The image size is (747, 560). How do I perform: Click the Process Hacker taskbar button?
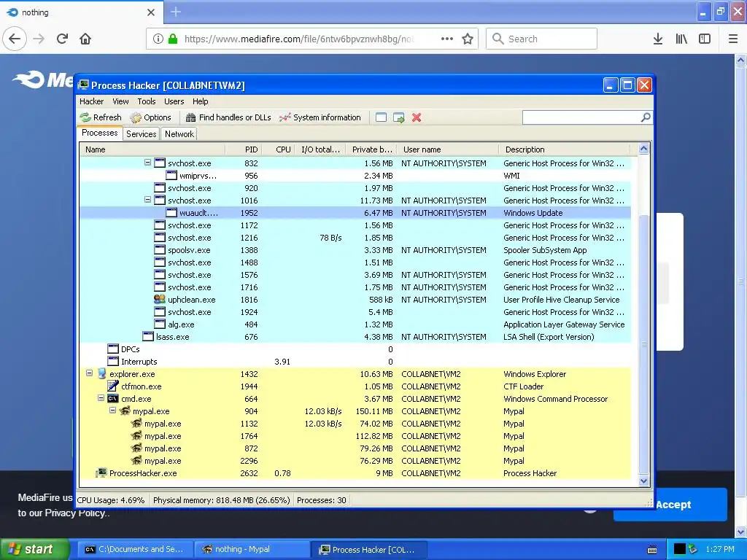click(x=369, y=549)
